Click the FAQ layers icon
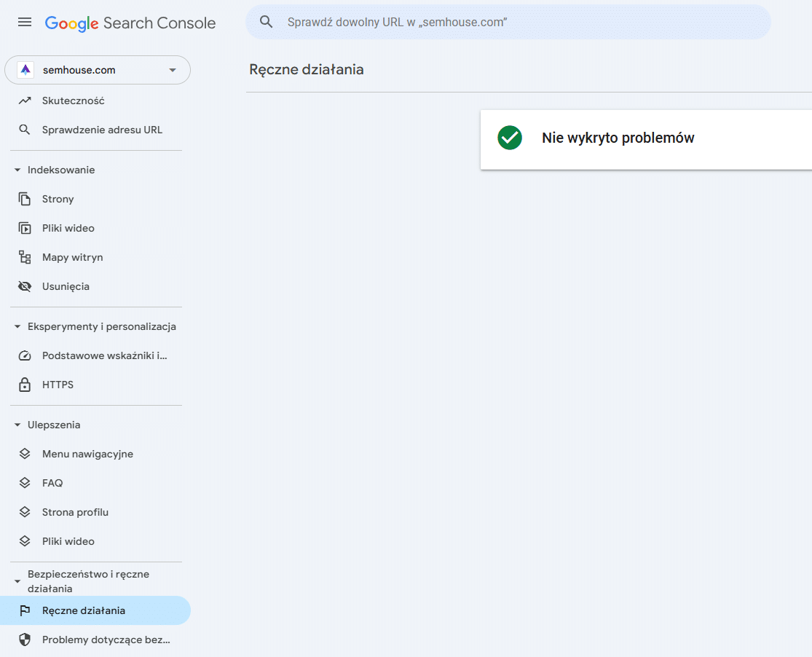Screen dimensions: 812x657 (x=24, y=483)
